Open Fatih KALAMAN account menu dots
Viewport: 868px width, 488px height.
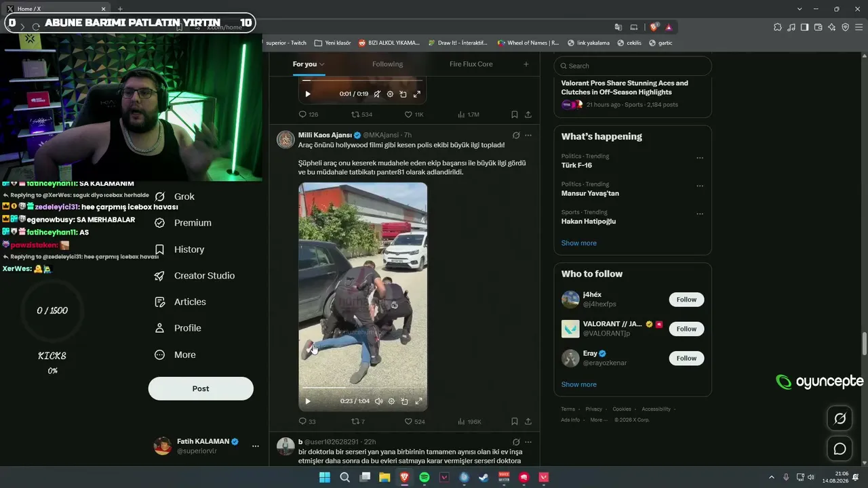click(256, 446)
